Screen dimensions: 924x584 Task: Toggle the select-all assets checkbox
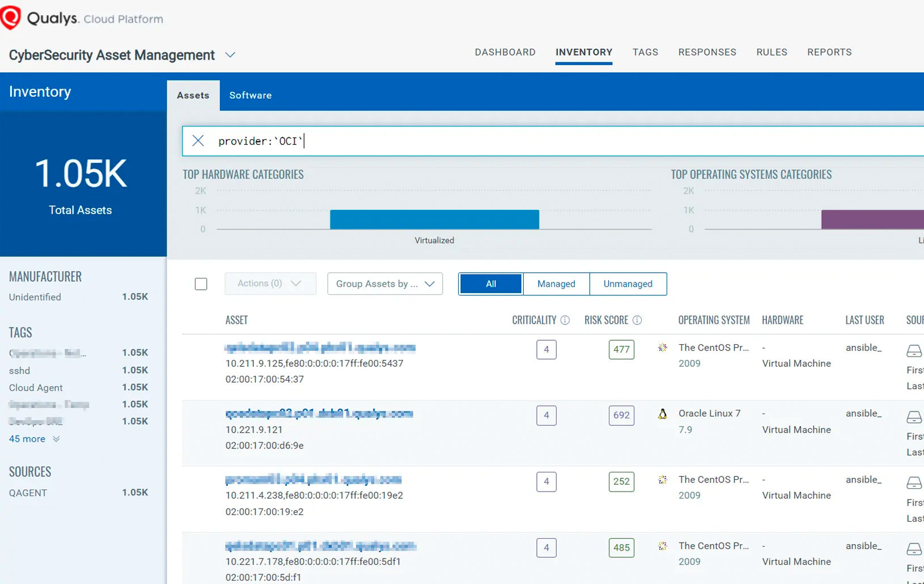tap(201, 283)
